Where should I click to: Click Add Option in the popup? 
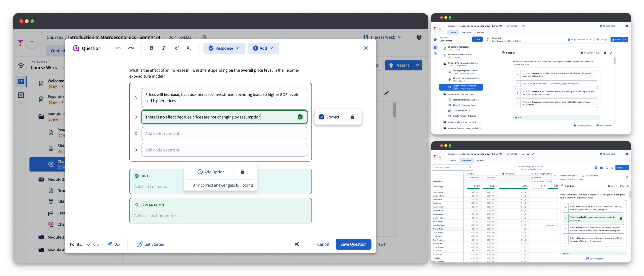(x=211, y=172)
